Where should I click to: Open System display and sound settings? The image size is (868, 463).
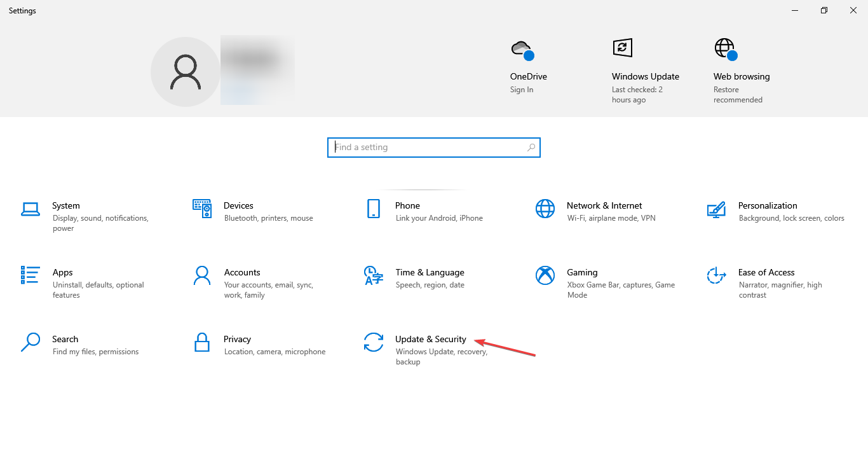point(66,212)
